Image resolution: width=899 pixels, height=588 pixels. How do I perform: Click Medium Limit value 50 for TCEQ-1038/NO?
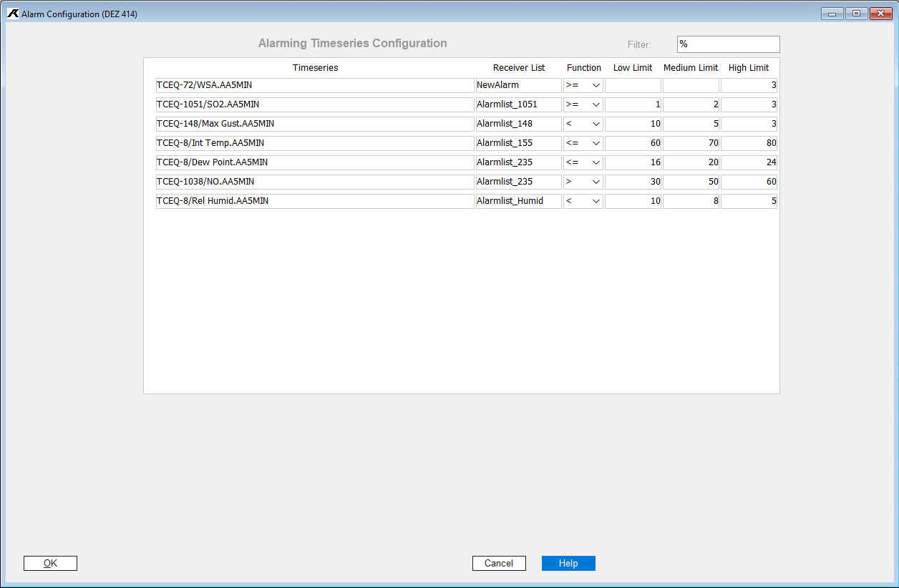coord(691,182)
